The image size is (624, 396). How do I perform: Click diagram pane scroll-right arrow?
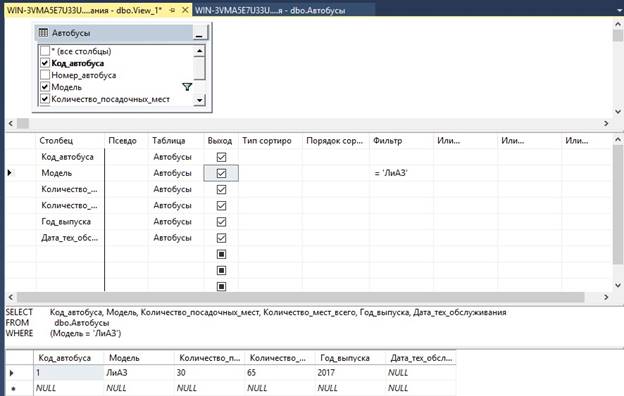pos(606,123)
